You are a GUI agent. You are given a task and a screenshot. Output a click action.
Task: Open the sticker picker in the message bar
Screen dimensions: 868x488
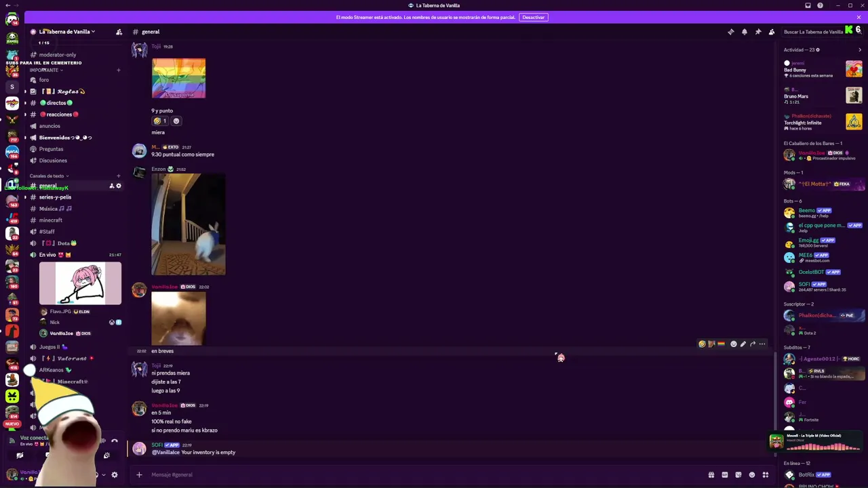coord(738,474)
